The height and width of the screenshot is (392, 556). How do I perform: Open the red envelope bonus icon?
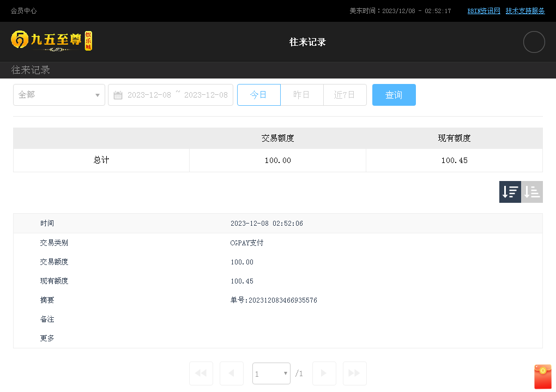(542, 376)
